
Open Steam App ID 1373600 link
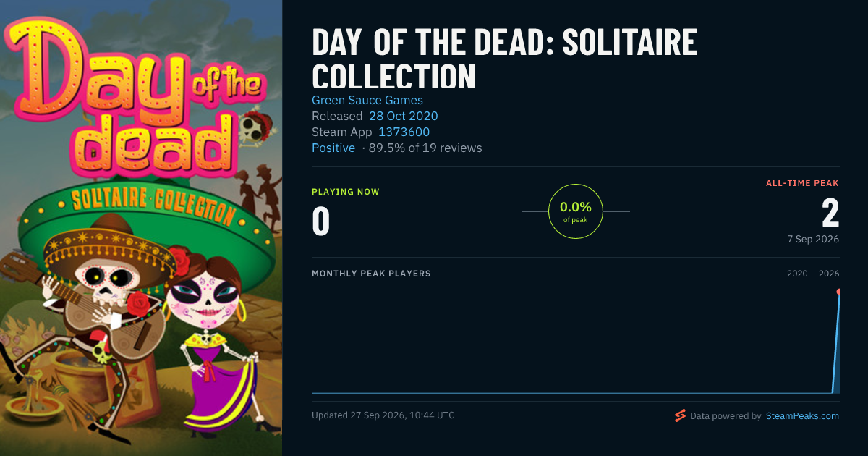[x=404, y=132]
